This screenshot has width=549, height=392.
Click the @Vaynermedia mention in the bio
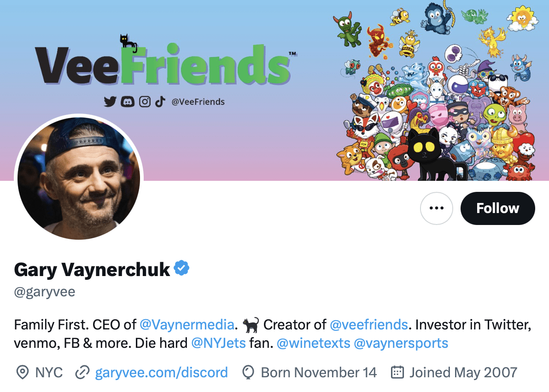(187, 324)
